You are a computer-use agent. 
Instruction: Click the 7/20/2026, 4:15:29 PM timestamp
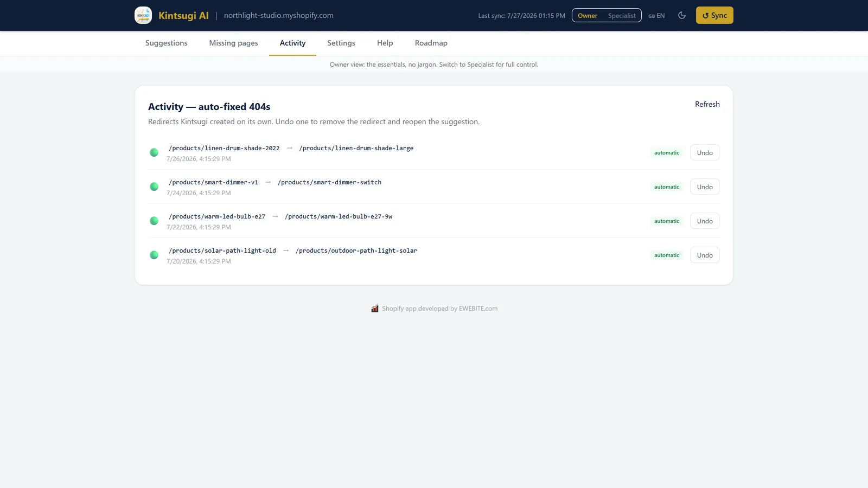click(199, 261)
